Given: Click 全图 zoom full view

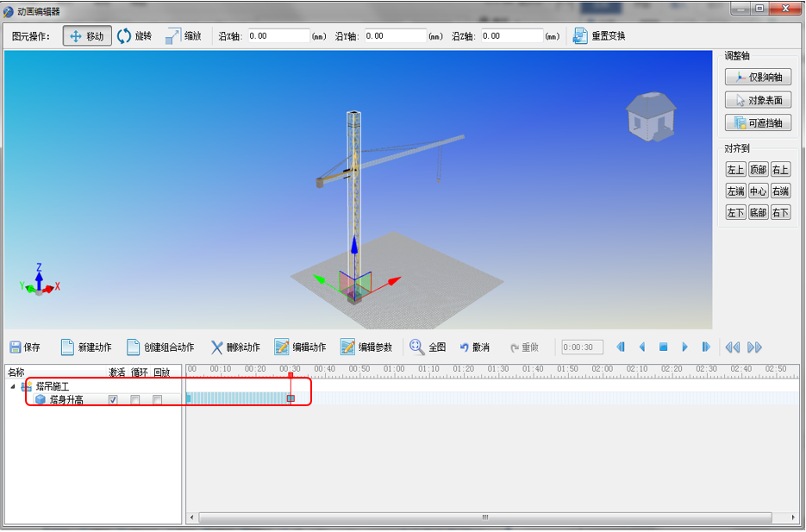Looking at the screenshot, I should pos(428,347).
